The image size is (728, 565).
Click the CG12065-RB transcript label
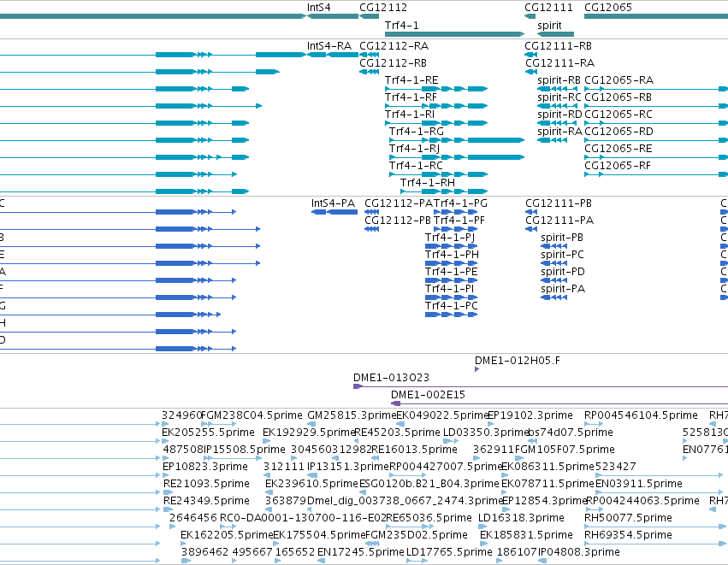[x=618, y=97]
